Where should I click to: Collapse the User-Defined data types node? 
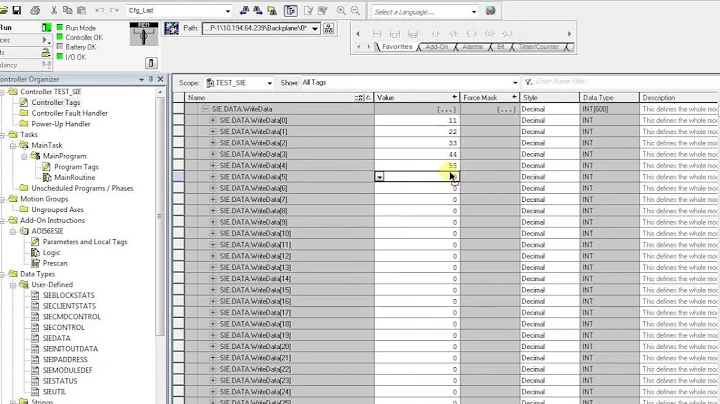click(13, 285)
